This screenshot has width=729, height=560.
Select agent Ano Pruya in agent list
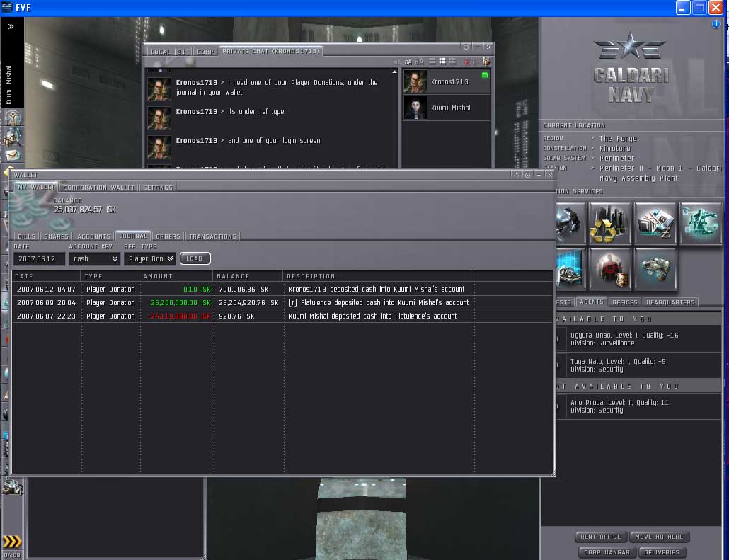coord(639,406)
